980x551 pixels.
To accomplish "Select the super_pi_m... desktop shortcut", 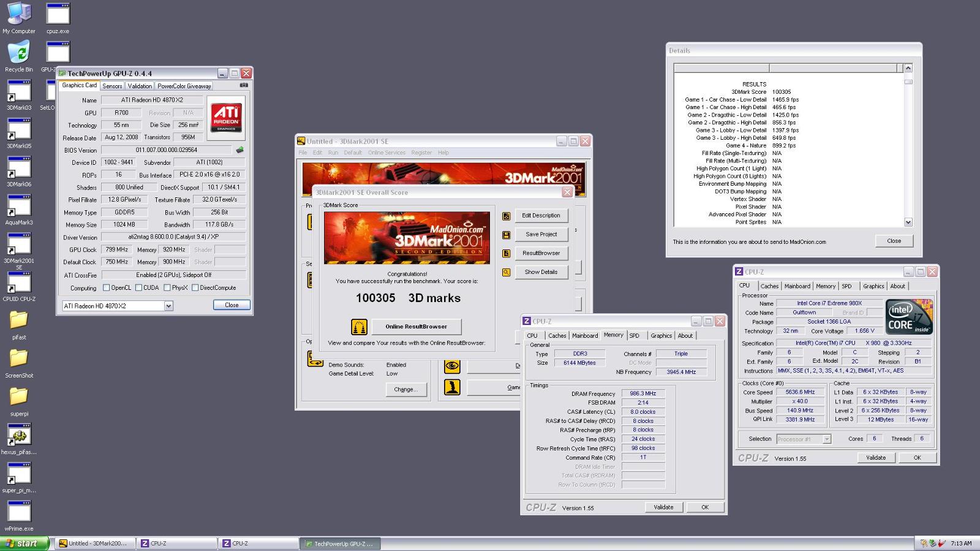I will 19,477.
